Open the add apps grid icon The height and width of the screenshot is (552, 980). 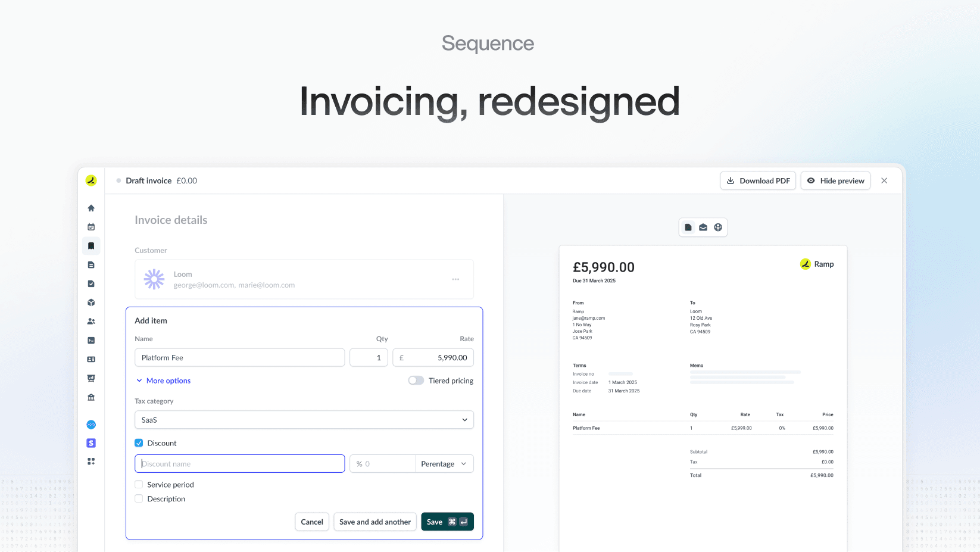tap(91, 461)
